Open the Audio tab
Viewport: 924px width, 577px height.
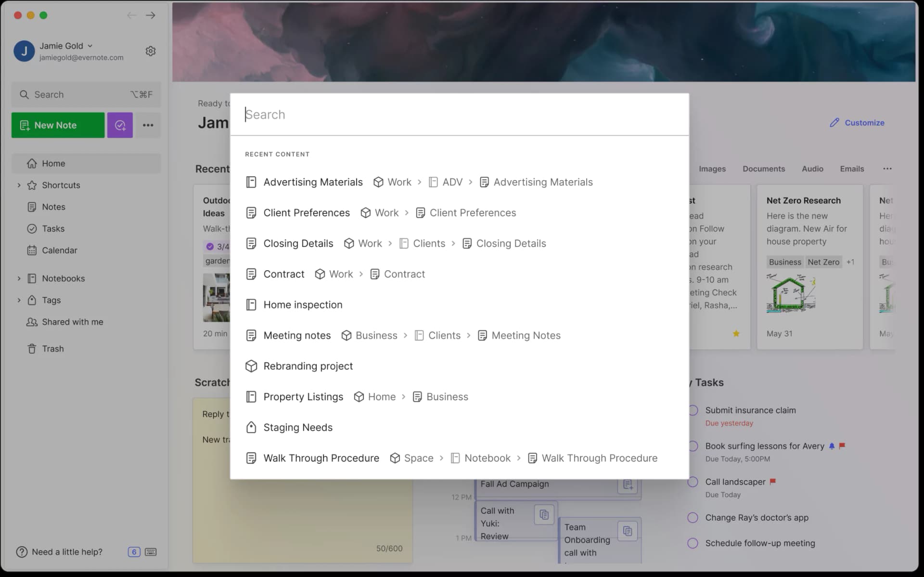pos(812,169)
